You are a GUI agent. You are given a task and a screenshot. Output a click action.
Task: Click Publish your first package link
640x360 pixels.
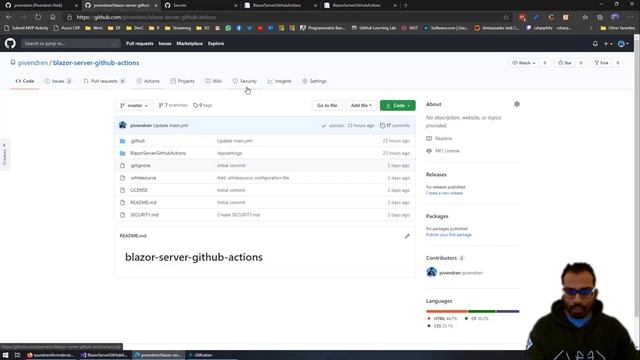pyautogui.click(x=449, y=235)
